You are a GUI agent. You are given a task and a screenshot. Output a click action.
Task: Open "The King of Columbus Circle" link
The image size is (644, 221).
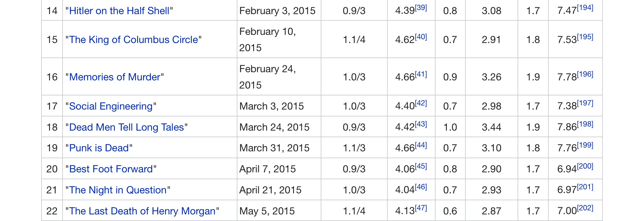point(134,40)
